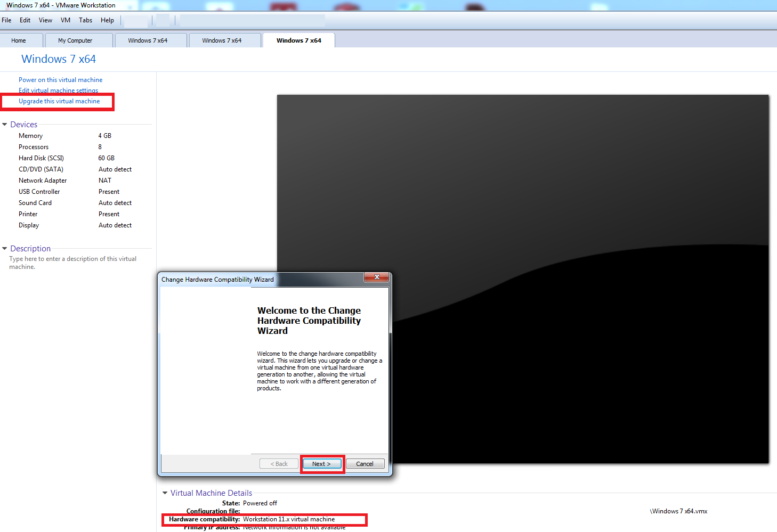Select the Sound Card row
Image resolution: width=777 pixels, height=532 pixels.
click(x=75, y=203)
